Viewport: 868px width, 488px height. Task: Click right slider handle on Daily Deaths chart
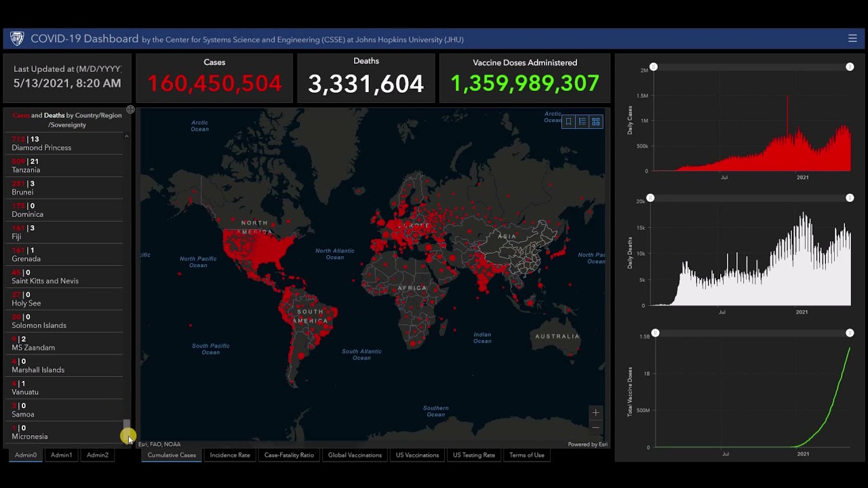[x=850, y=198]
